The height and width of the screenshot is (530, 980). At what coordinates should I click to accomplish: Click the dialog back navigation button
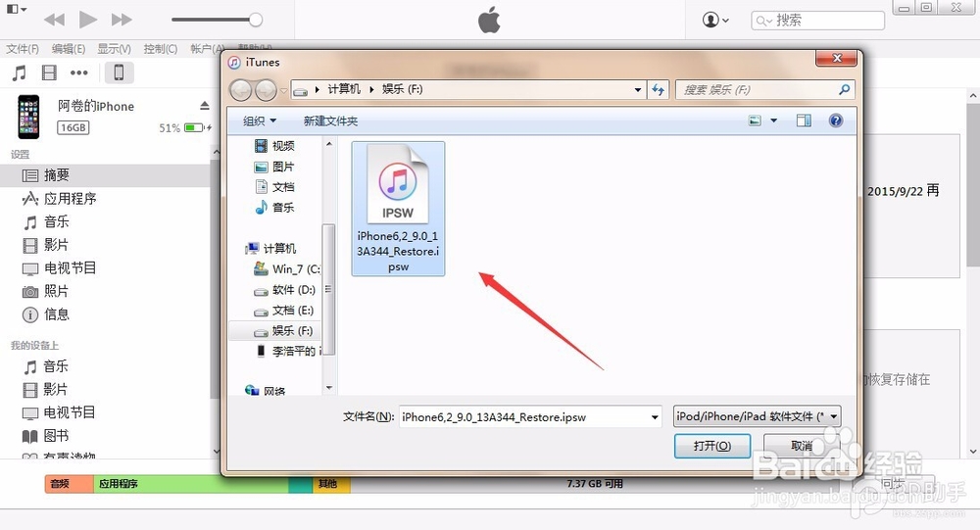coord(241,90)
